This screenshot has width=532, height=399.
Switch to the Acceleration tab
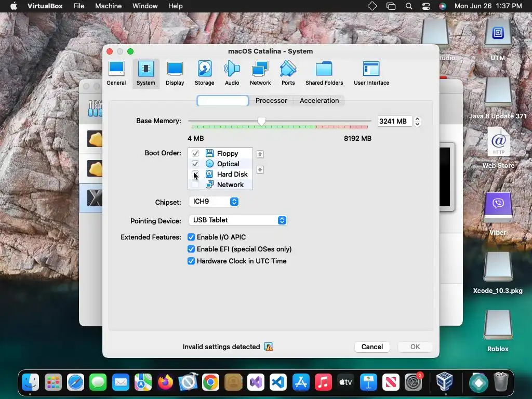(319, 100)
